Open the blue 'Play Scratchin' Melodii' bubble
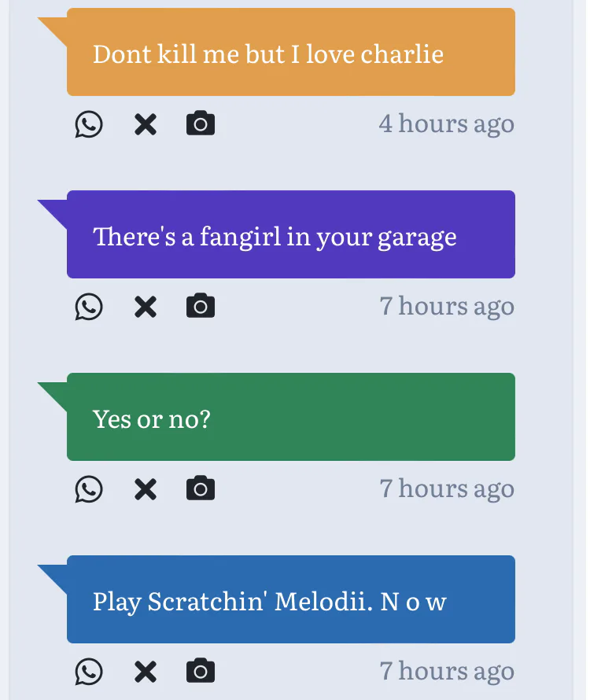The height and width of the screenshot is (700, 590). 290,600
